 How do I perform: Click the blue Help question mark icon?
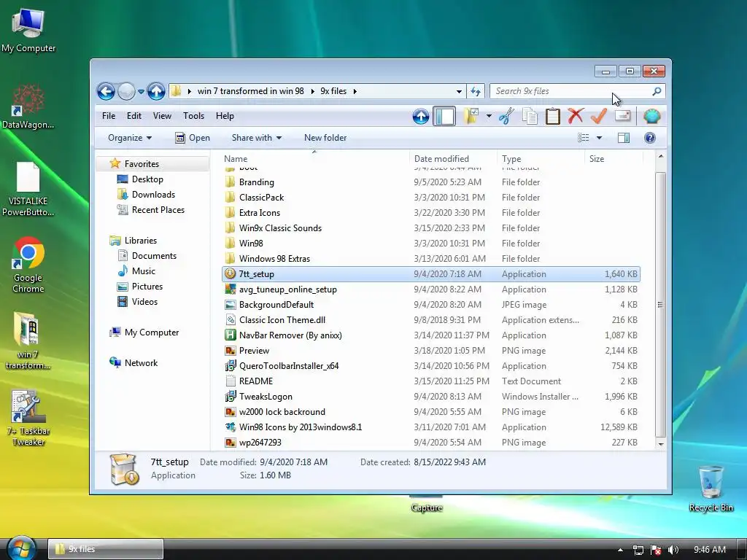[650, 138]
